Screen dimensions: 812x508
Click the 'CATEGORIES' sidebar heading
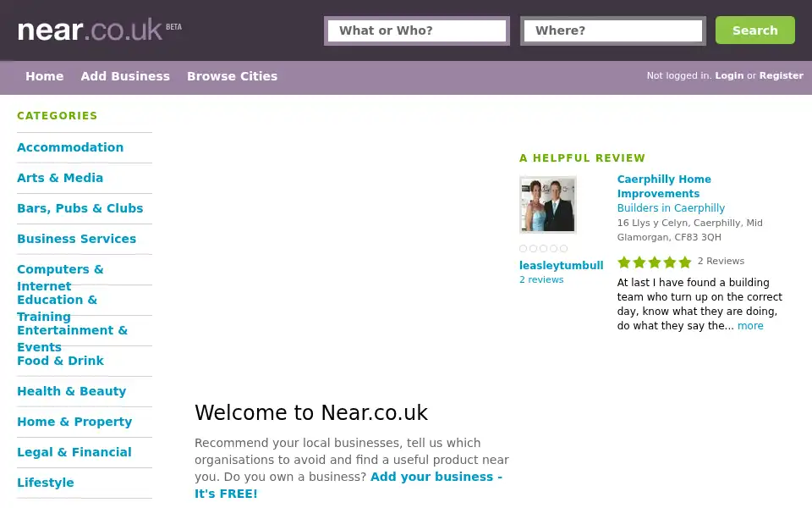(57, 116)
